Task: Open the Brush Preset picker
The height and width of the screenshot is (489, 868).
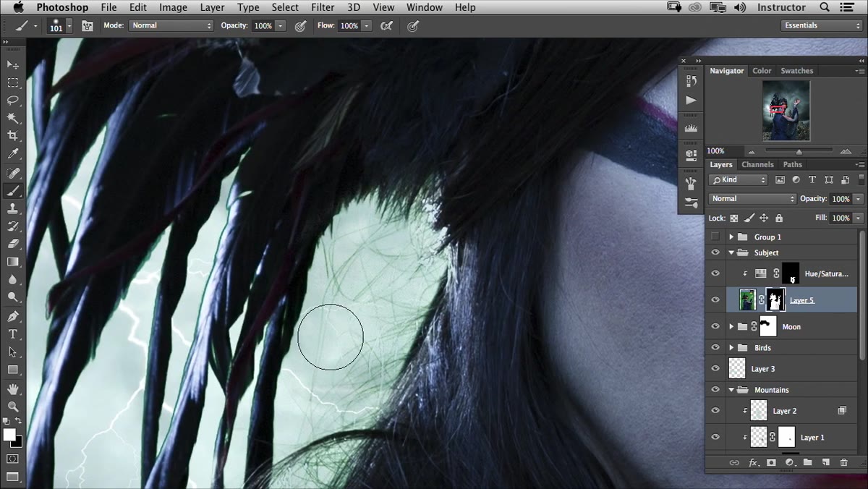Action: (x=60, y=26)
